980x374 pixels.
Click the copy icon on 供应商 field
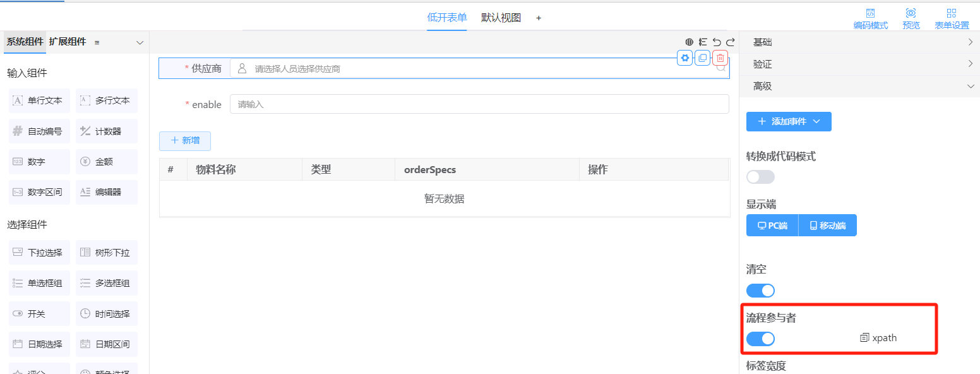pyautogui.click(x=703, y=57)
